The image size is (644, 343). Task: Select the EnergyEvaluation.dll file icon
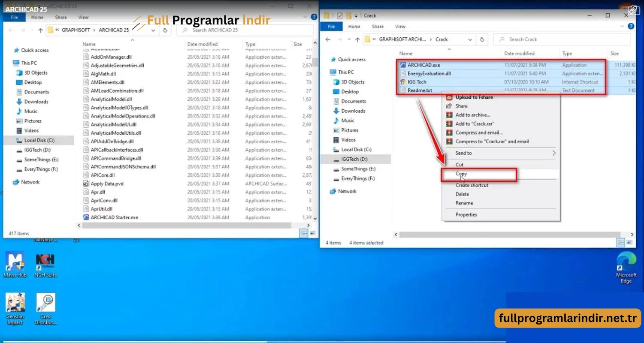tap(403, 74)
